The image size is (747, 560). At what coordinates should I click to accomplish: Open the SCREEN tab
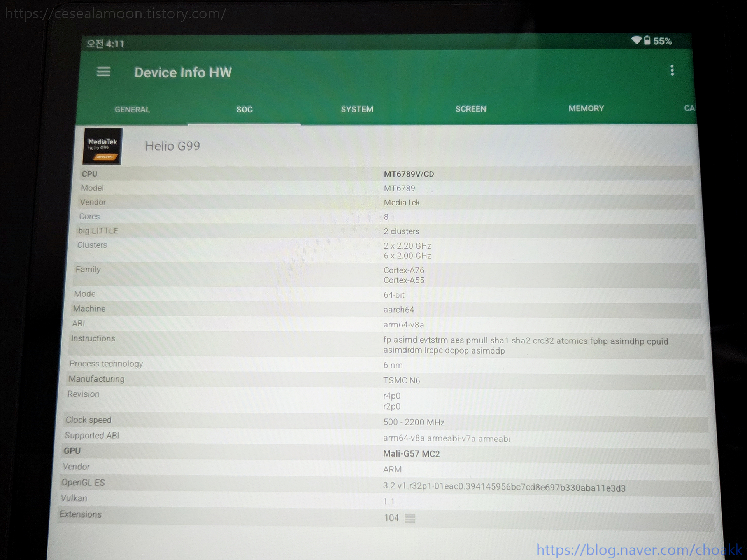coord(471,109)
